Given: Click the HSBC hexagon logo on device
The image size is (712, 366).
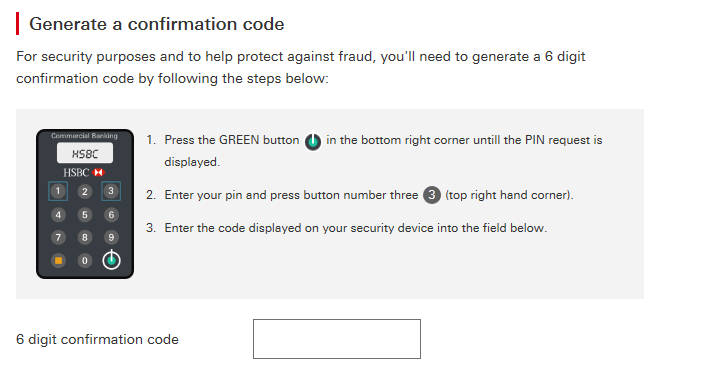Looking at the screenshot, I should (x=98, y=173).
